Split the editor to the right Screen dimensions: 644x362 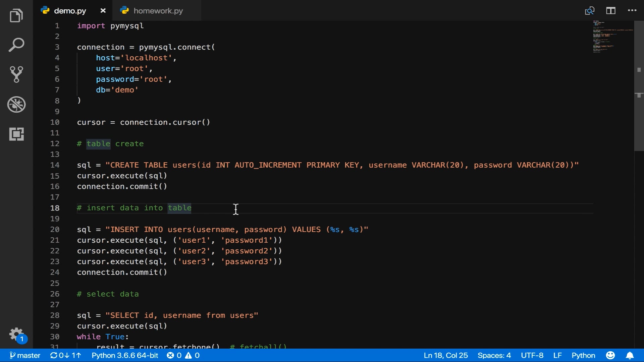click(611, 11)
